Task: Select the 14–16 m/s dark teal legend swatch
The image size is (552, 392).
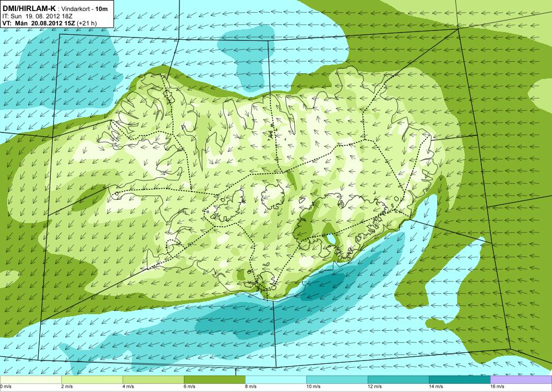Action: point(459,380)
